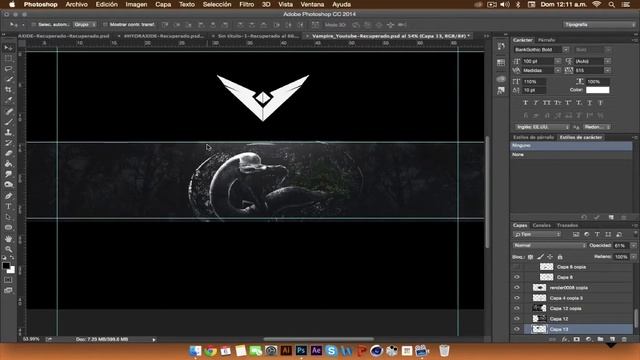Lock transparent pixels icon
This screenshot has height=360, width=640.
(x=530, y=257)
